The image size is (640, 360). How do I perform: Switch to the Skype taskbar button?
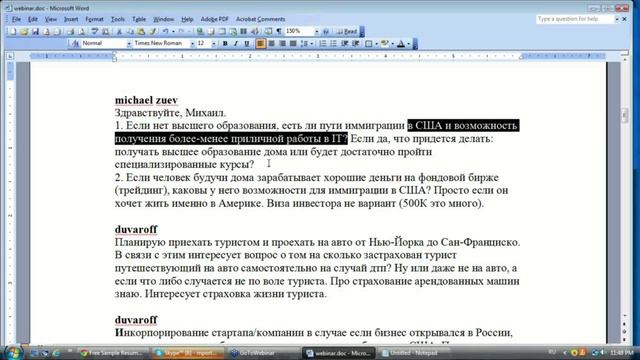(187, 353)
